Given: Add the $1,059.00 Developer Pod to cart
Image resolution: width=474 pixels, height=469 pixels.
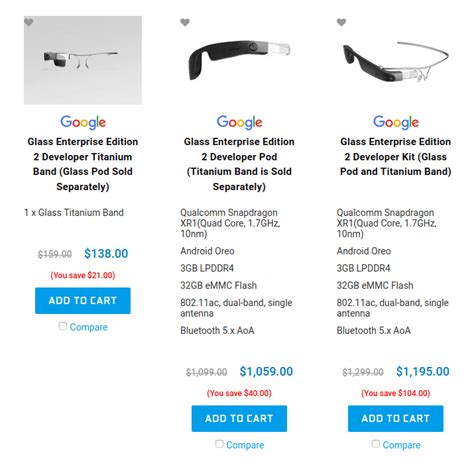Looking at the screenshot, I should point(239,419).
